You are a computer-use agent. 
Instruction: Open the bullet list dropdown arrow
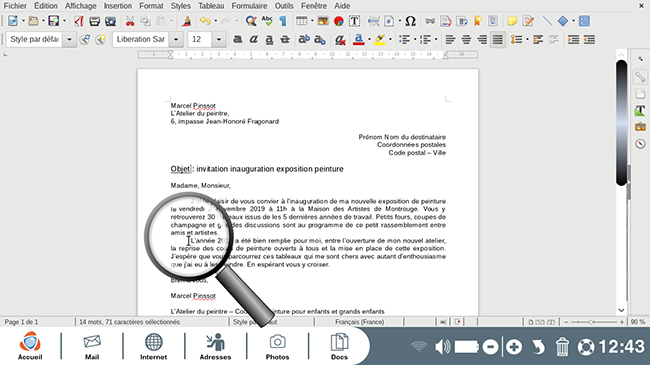tap(415, 39)
